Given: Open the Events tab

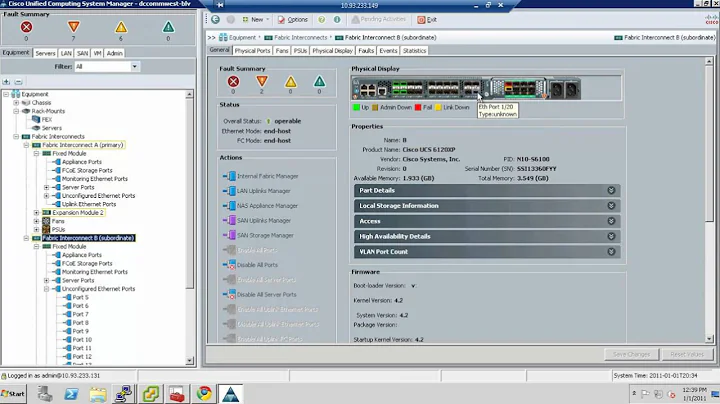Looking at the screenshot, I should coord(388,50).
